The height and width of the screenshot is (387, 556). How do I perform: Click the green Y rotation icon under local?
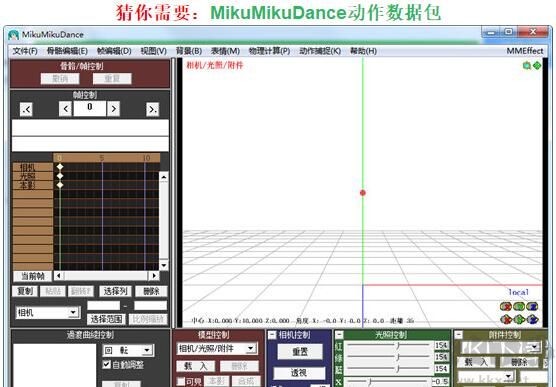point(519,306)
